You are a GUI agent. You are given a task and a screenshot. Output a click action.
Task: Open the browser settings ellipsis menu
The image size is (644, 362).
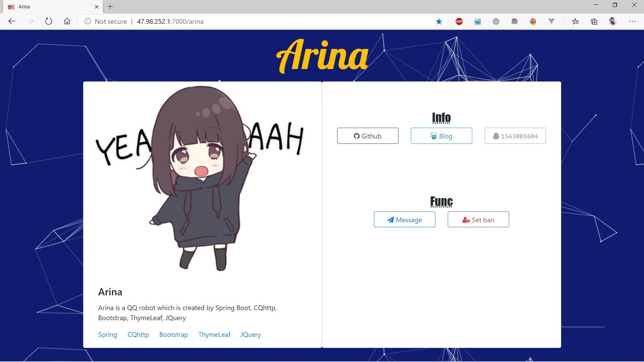pos(632,21)
